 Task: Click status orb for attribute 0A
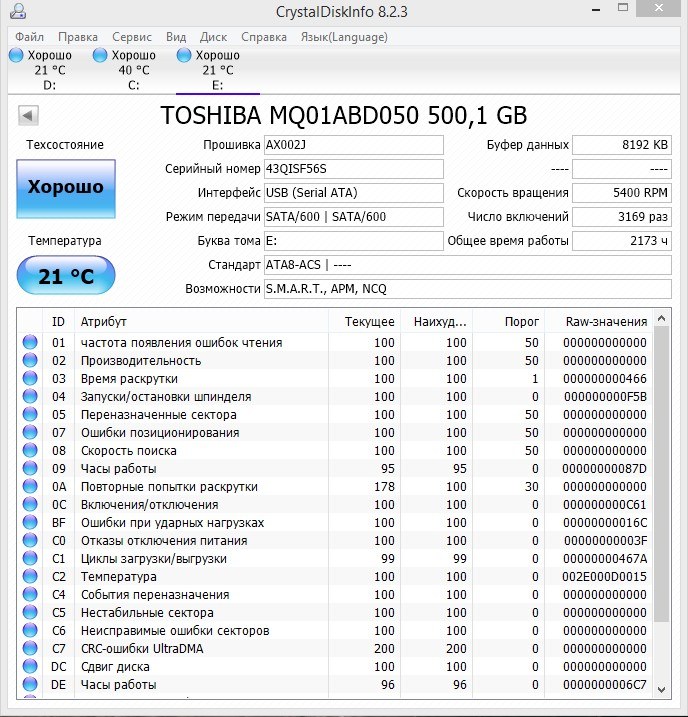(30, 486)
